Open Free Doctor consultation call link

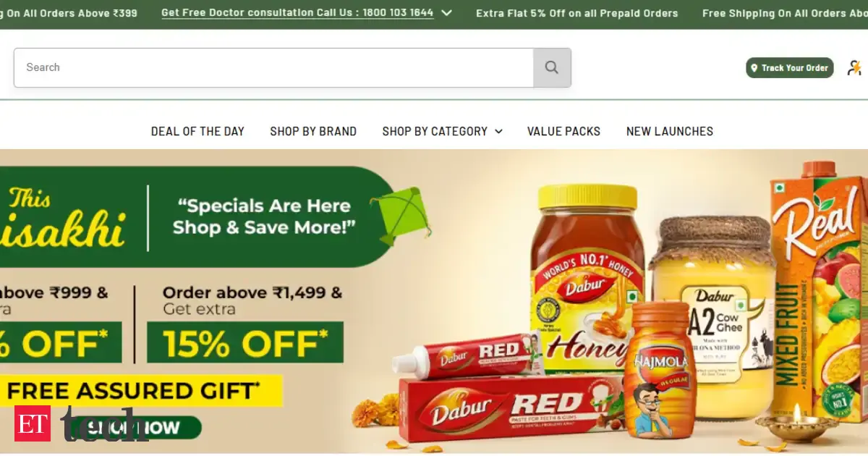point(297,13)
